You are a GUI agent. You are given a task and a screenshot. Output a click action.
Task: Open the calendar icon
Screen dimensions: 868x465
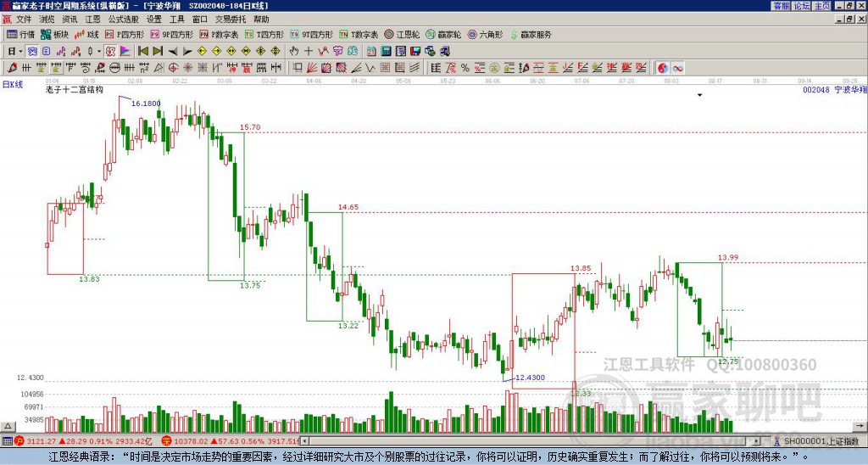(371, 52)
